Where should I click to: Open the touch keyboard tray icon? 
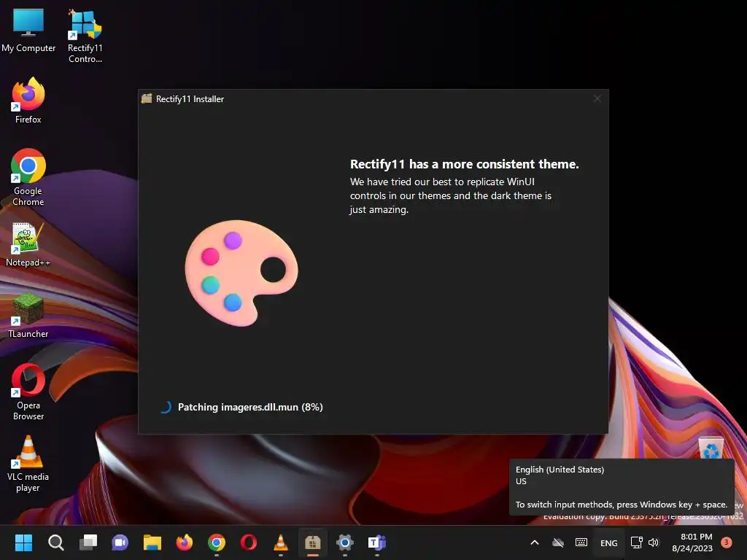(x=581, y=542)
